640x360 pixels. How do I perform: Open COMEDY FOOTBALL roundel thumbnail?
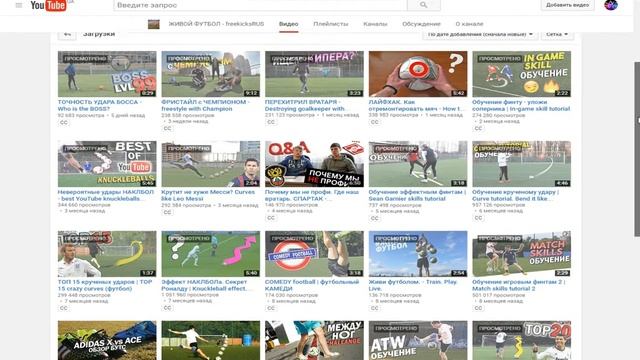tap(314, 253)
